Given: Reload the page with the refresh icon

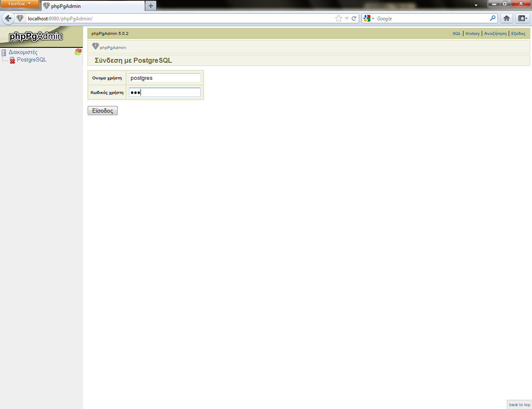Looking at the screenshot, I should (x=354, y=18).
